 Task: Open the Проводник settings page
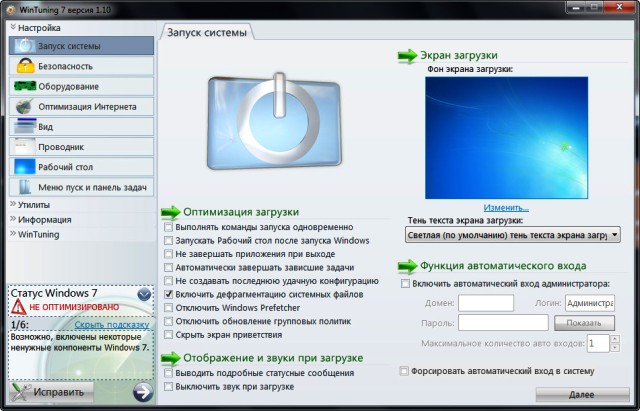coord(81,147)
